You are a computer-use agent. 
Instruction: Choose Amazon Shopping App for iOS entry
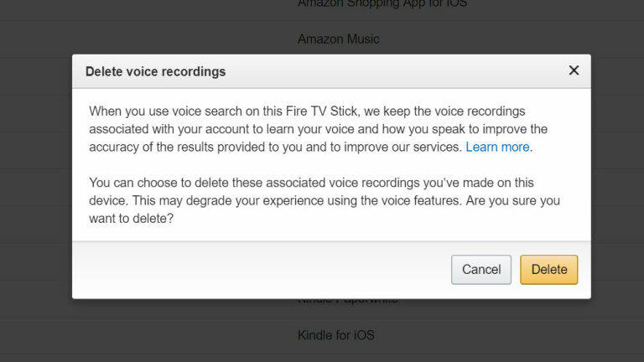382,3
